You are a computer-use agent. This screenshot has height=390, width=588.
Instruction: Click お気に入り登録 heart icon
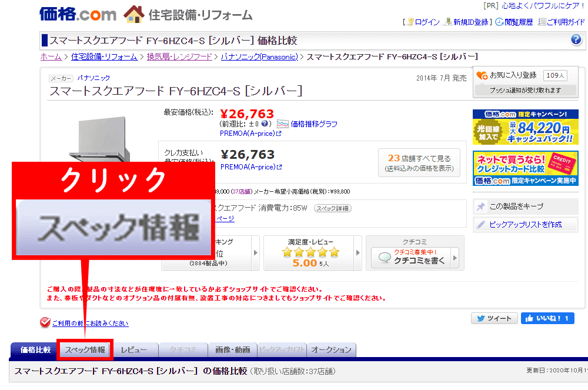pos(482,75)
